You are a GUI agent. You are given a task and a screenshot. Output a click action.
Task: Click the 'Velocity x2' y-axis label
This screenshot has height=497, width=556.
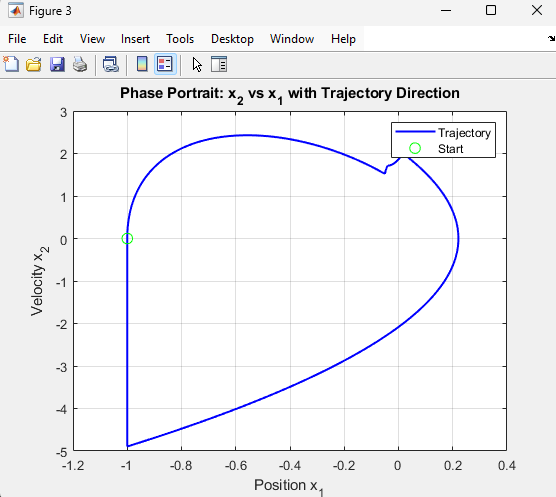coord(39,281)
